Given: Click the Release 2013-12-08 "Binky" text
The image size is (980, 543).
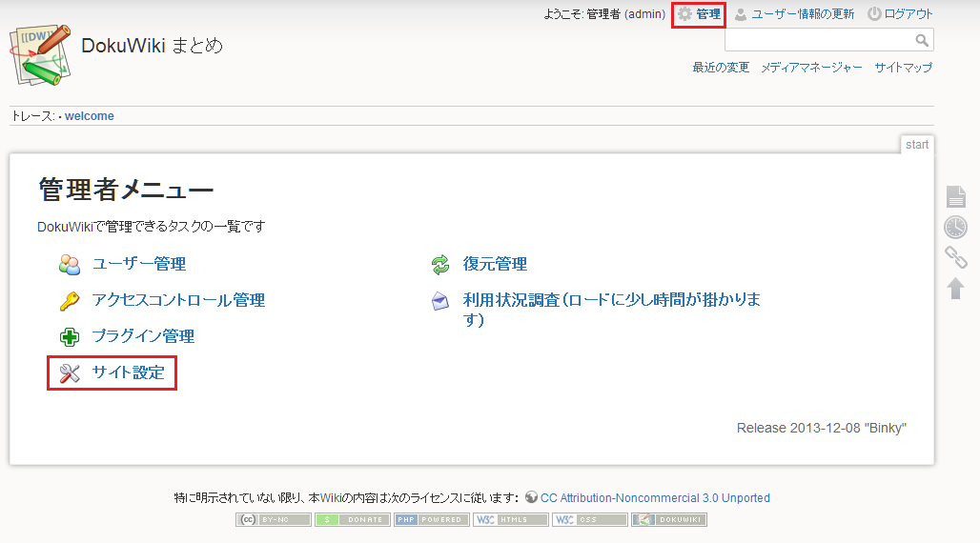Looking at the screenshot, I should (x=821, y=428).
